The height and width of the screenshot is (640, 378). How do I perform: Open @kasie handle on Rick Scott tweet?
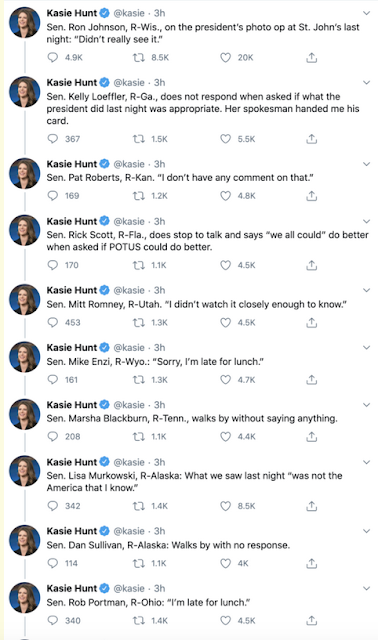pyautogui.click(x=129, y=221)
